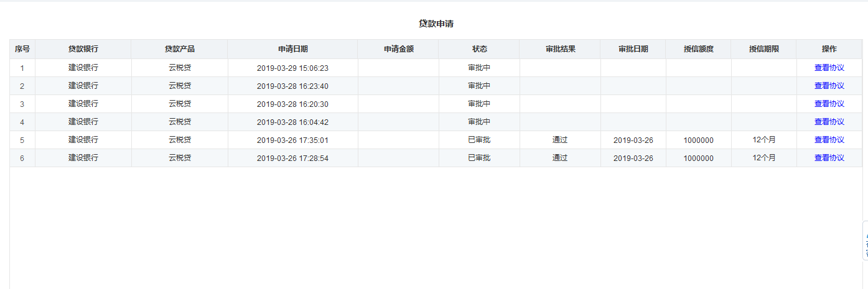Click the 贷款产品 column header
Screen dimensions: 868x289
point(179,49)
